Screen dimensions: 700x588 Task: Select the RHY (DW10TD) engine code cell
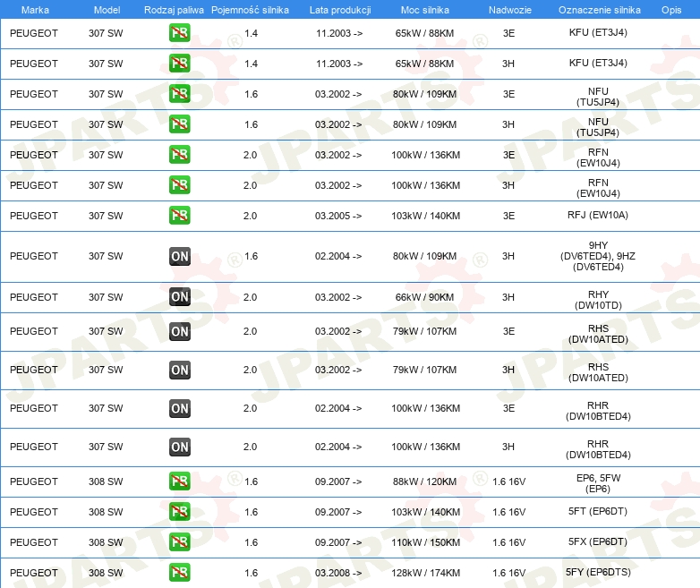(x=598, y=300)
